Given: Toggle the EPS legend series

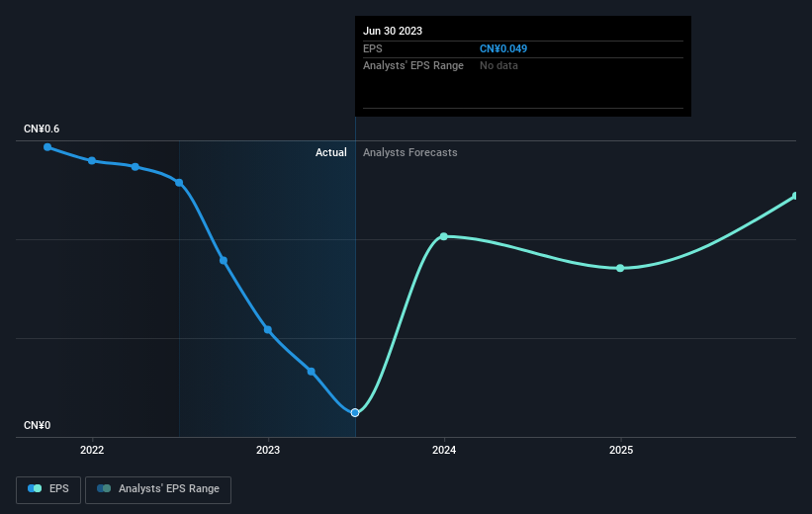Looking at the screenshot, I should click(x=48, y=489).
